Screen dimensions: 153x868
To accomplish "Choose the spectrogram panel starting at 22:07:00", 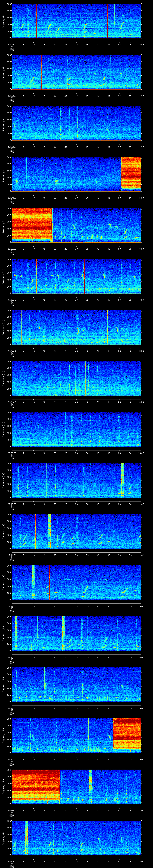I will 77,327.
